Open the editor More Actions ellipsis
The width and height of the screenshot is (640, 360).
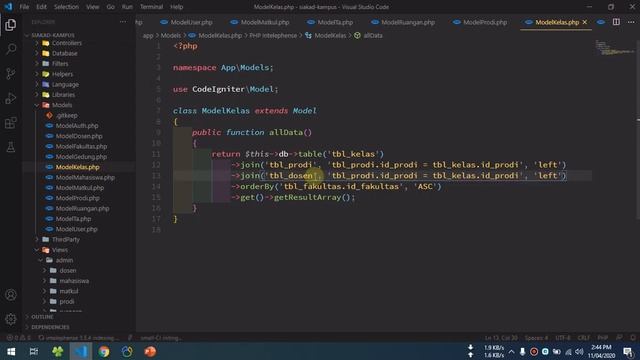(631, 22)
